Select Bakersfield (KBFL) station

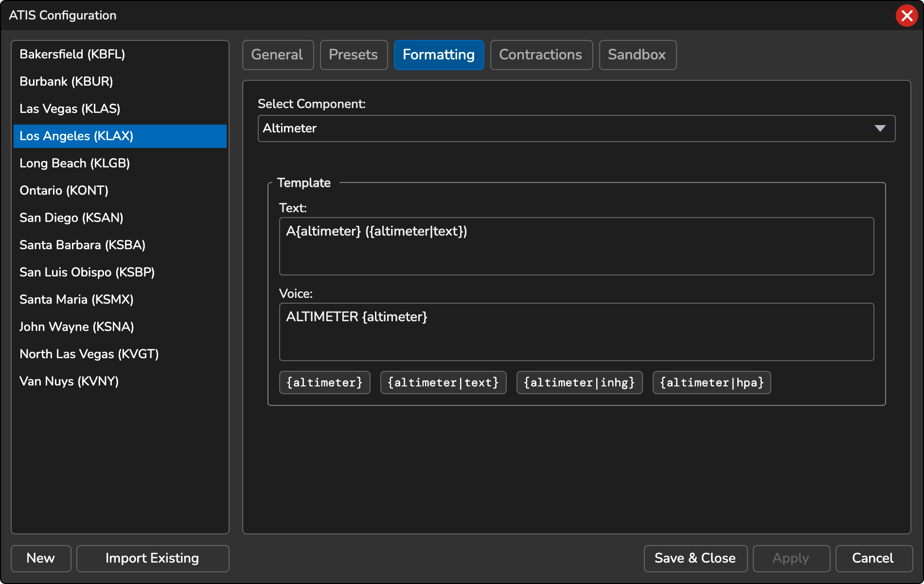click(72, 54)
